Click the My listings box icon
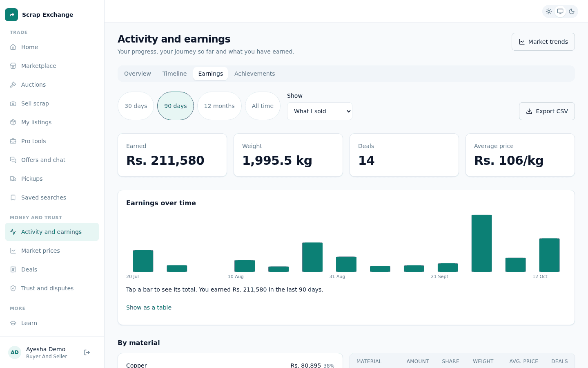The height and width of the screenshot is (368, 588). pos(13,122)
